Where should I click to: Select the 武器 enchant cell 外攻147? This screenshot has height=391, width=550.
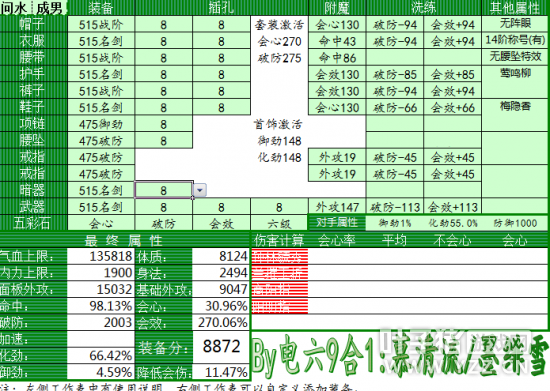[337, 207]
